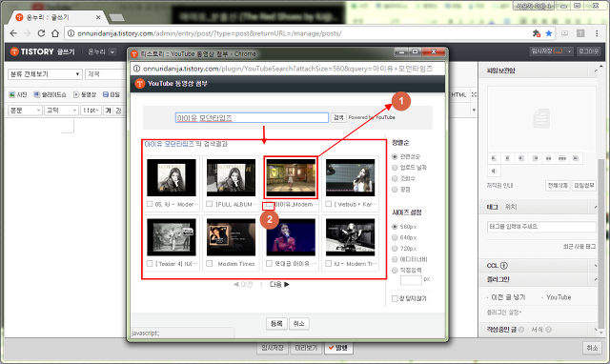Click 발행 publish button
610x364 pixels.
pyautogui.click(x=338, y=348)
